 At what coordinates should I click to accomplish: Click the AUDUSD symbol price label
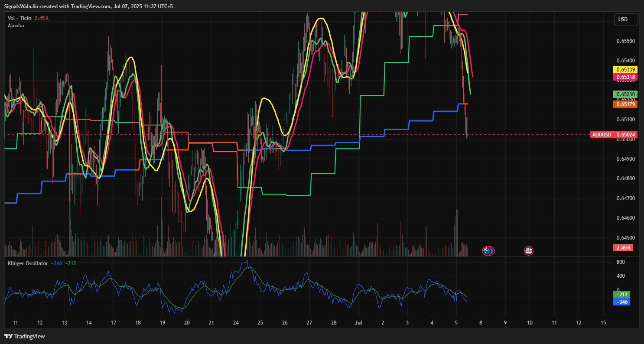(x=602, y=135)
